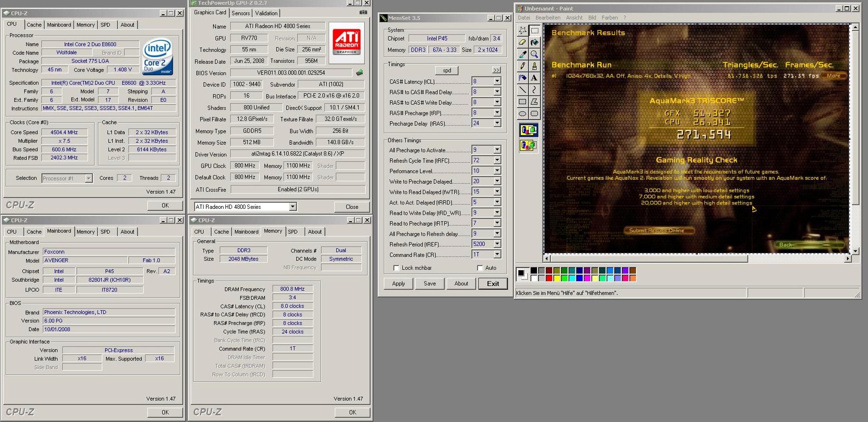Pick the Eraser tool in Paint
Image resolution: width=868 pixels, height=422 pixels.
[x=522, y=42]
